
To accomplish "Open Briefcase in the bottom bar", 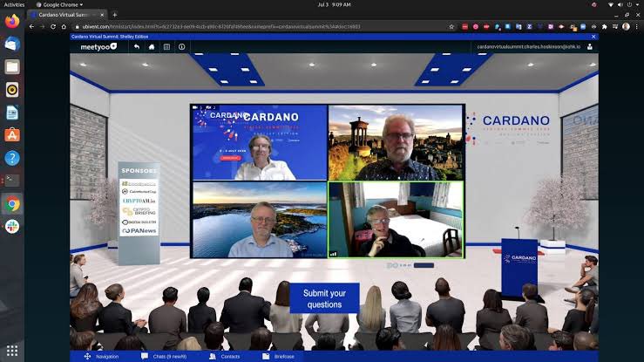I will [x=279, y=356].
